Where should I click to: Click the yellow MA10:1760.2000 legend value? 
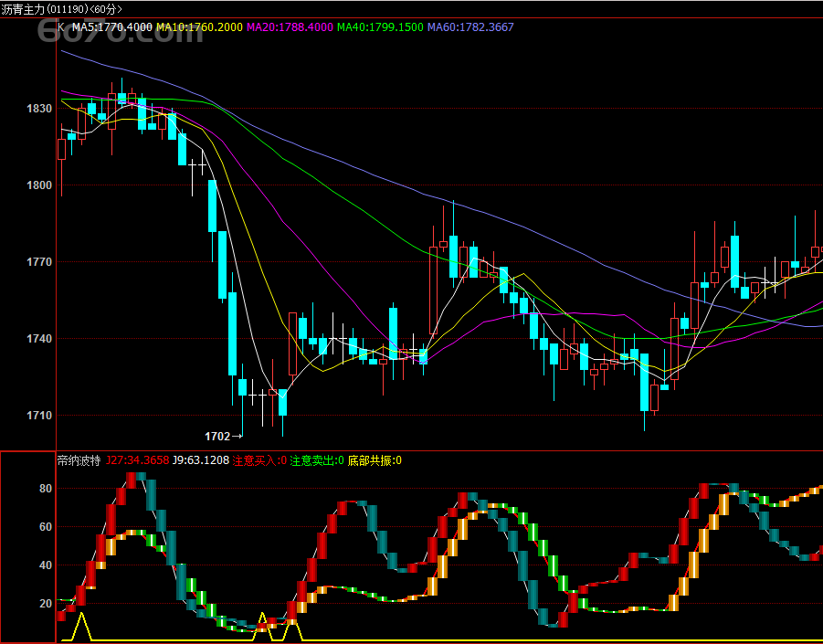coord(199,27)
